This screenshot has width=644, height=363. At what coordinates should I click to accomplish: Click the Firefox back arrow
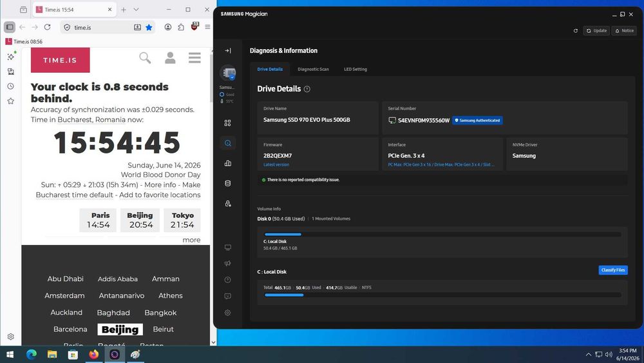[x=22, y=27]
